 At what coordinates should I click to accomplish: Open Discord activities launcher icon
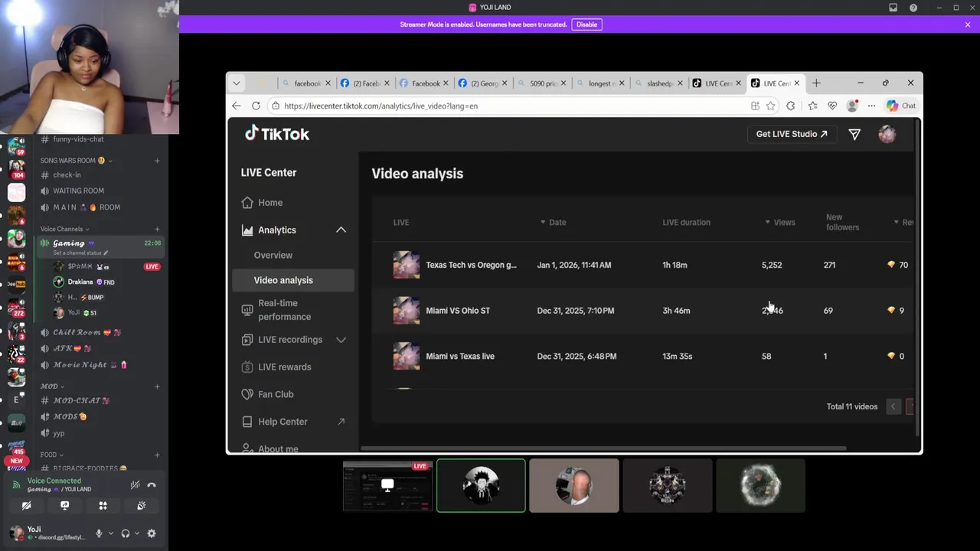(x=103, y=506)
